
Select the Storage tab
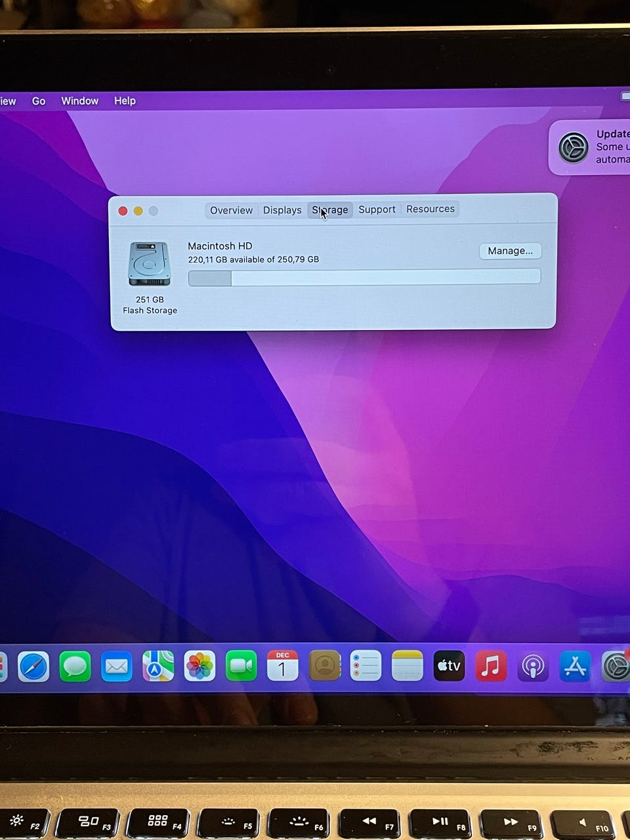pos(330,210)
